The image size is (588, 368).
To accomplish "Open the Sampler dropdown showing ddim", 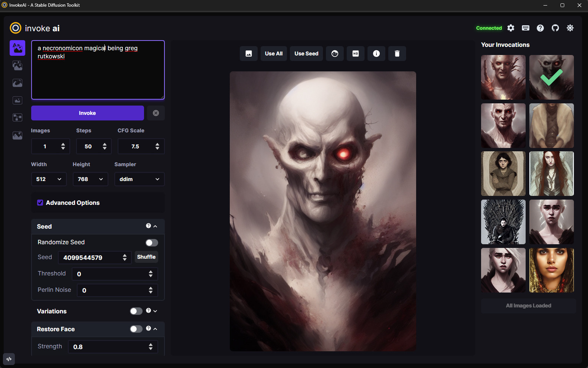I will pos(139,179).
